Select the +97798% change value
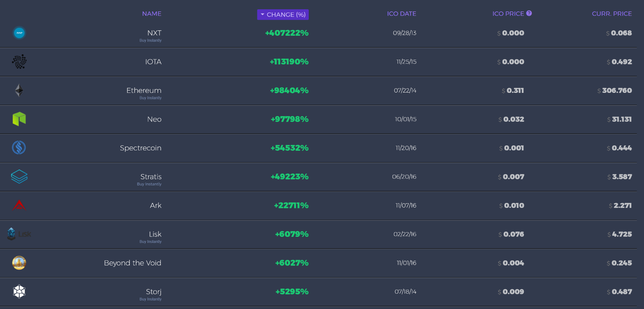 (x=290, y=119)
